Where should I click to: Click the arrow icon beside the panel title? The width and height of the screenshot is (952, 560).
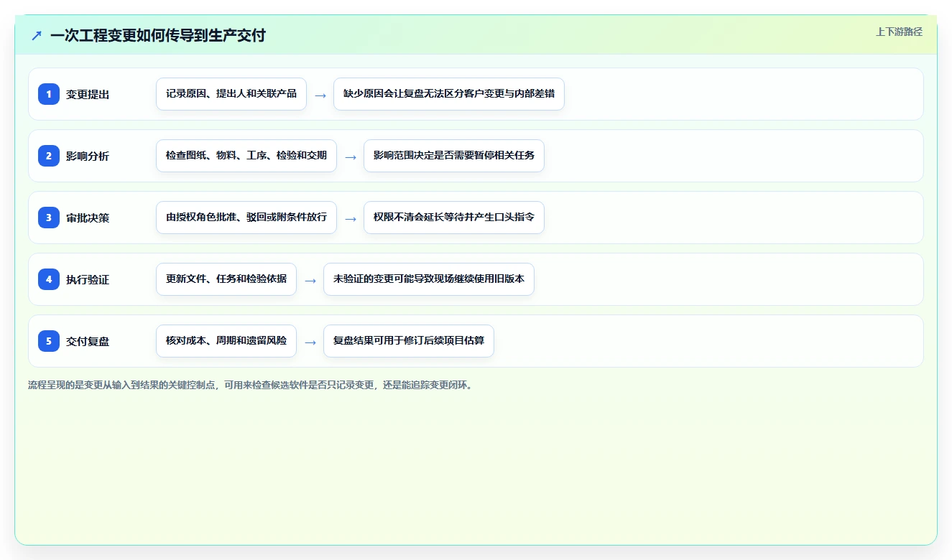tap(37, 35)
